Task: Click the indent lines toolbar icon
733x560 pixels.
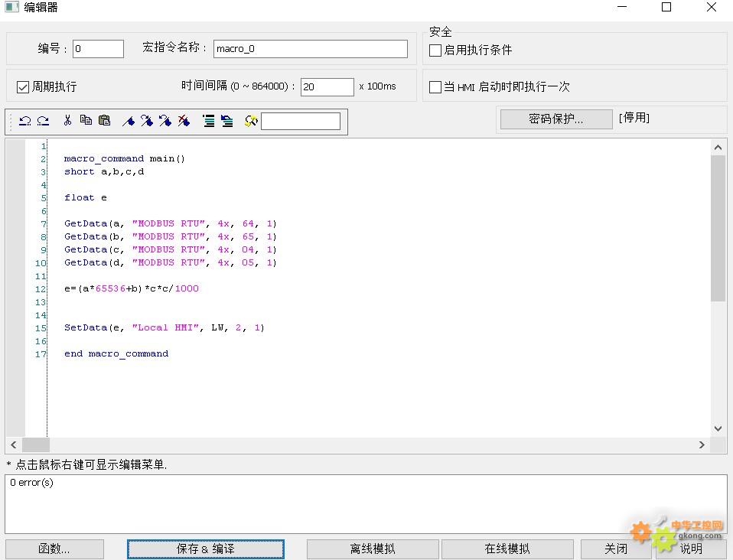Action: pyautogui.click(x=208, y=121)
